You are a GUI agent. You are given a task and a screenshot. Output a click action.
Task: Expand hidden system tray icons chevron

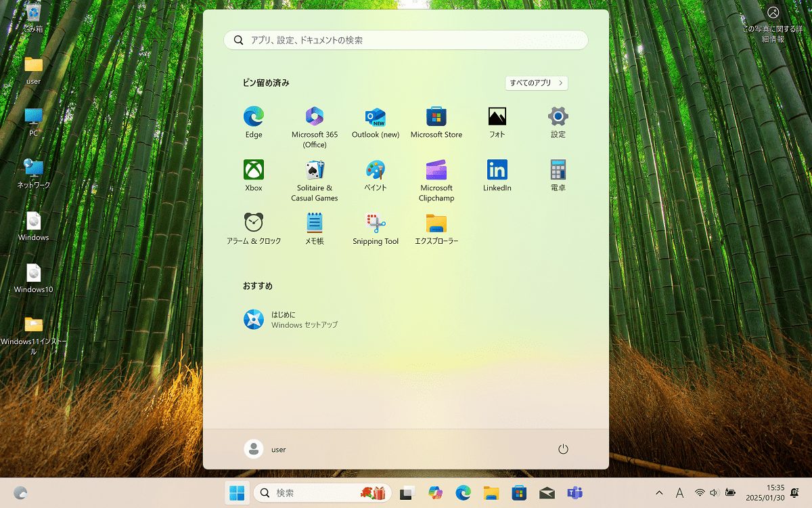[660, 493]
